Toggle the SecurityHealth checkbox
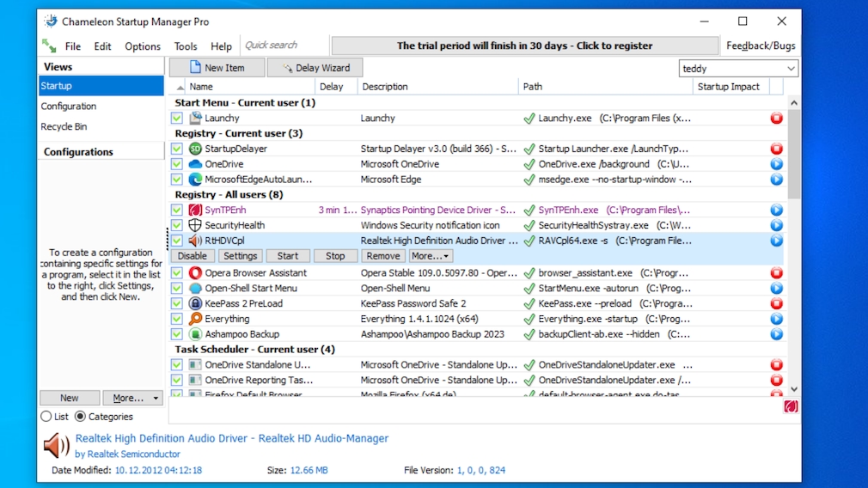The width and height of the screenshot is (868, 488). (x=176, y=225)
